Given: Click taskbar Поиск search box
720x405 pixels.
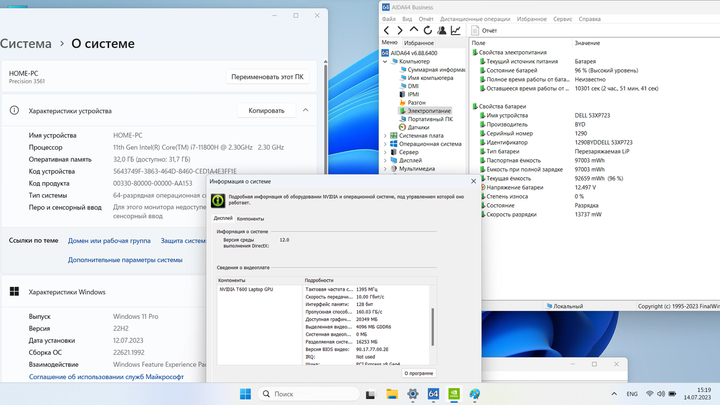Looking at the screenshot, I should 309,394.
